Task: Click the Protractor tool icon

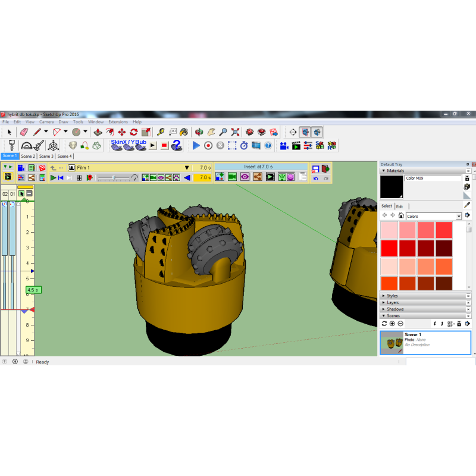Action: tap(26, 146)
